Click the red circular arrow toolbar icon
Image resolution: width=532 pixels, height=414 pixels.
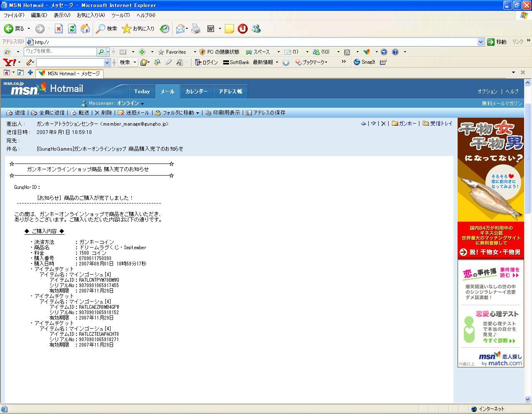pyautogui.click(x=243, y=29)
